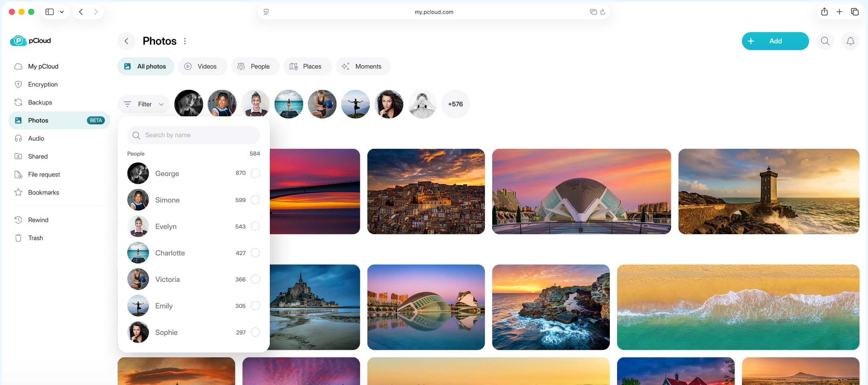Open My pCloud in sidebar

pyautogui.click(x=59, y=66)
